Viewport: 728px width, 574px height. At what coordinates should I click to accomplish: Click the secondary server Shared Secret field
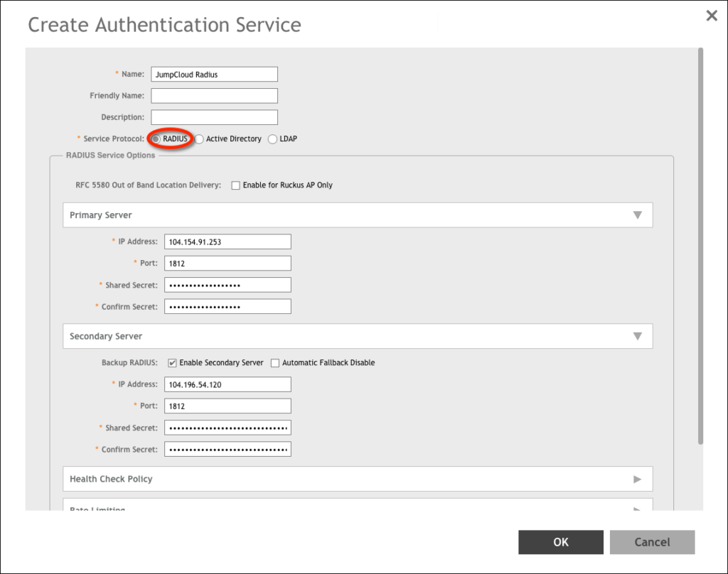pyautogui.click(x=227, y=427)
